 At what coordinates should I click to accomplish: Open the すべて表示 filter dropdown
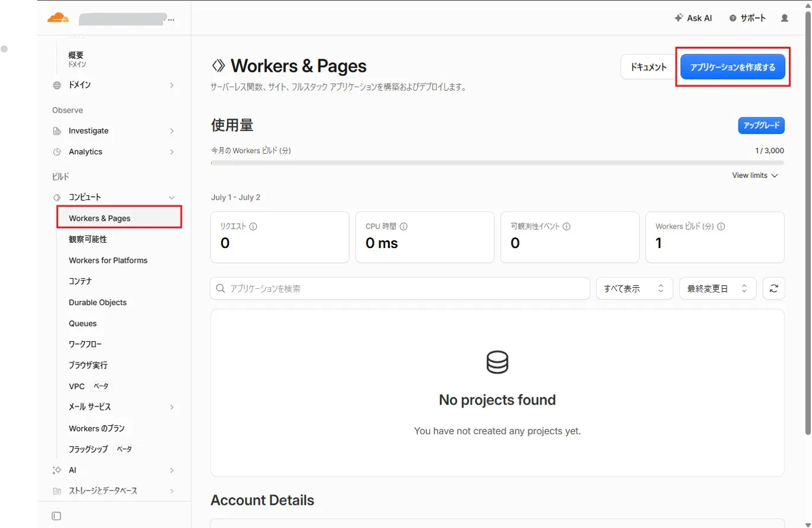(x=634, y=288)
